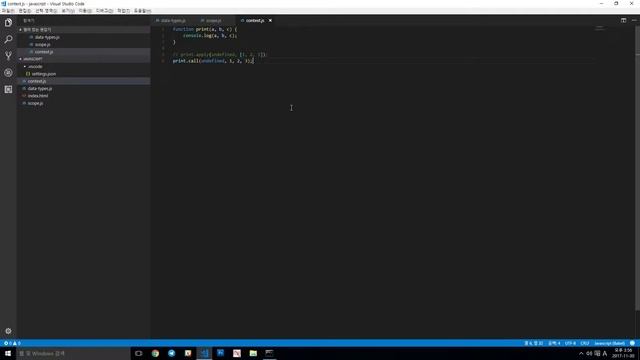This screenshot has width=640, height=360.
Task: Close the context.js tab
Action: [270, 20]
